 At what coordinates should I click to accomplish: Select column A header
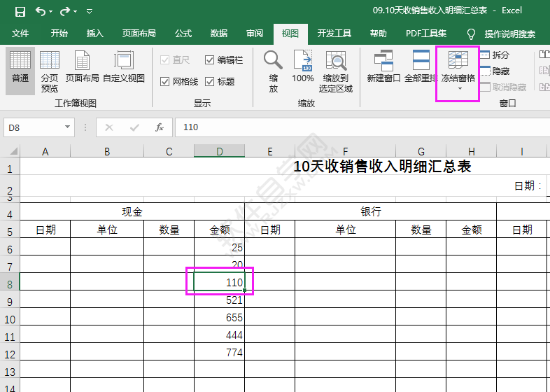(45, 152)
